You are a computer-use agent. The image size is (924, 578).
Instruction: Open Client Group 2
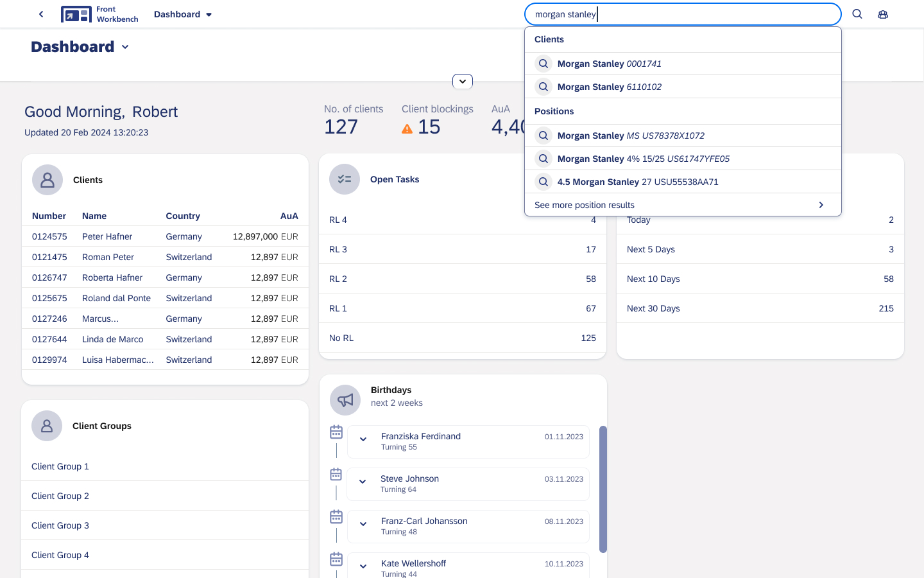pyautogui.click(x=60, y=496)
